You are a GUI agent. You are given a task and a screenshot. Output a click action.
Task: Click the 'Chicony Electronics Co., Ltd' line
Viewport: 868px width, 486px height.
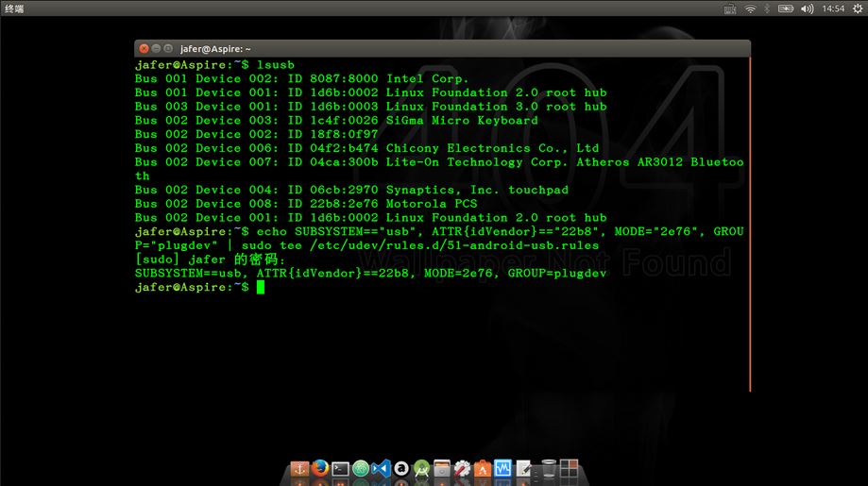[x=366, y=148]
